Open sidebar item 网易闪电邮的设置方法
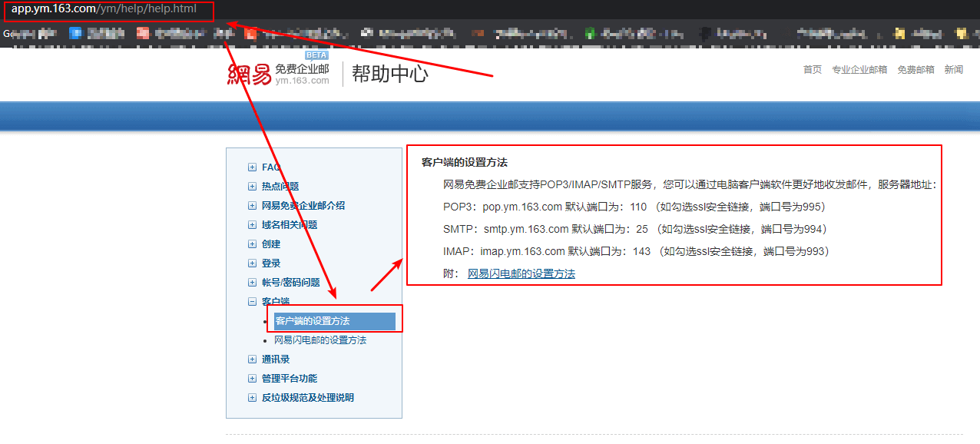The image size is (980, 444). (320, 340)
